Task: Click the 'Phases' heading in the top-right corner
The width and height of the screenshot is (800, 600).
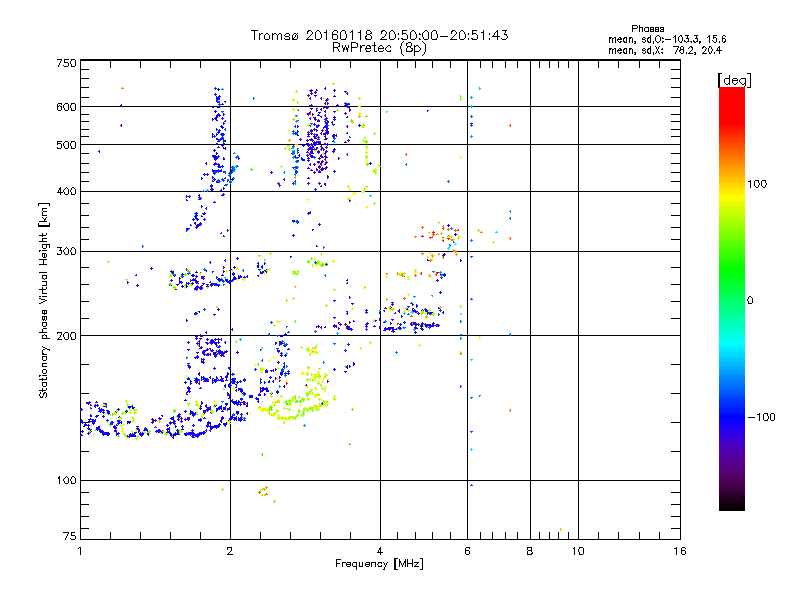Action: click(647, 29)
